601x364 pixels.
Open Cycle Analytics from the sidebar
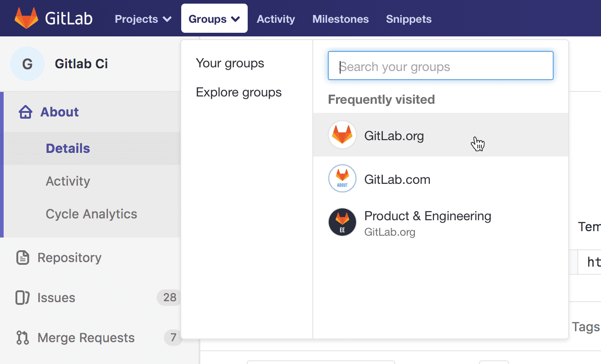coord(91,213)
